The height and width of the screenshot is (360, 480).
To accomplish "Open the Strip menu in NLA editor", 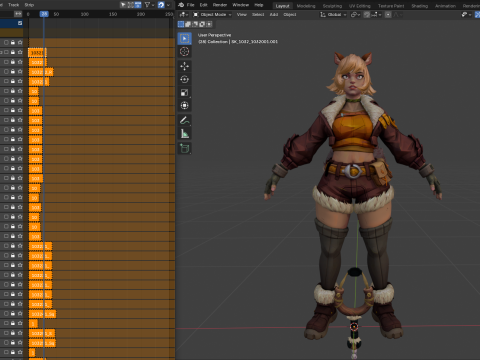I will (29, 5).
